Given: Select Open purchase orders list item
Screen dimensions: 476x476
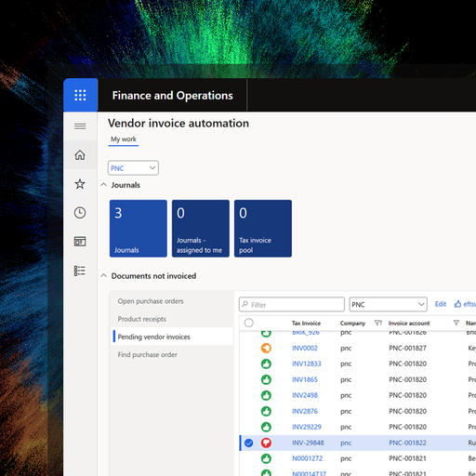Looking at the screenshot, I should (151, 301).
